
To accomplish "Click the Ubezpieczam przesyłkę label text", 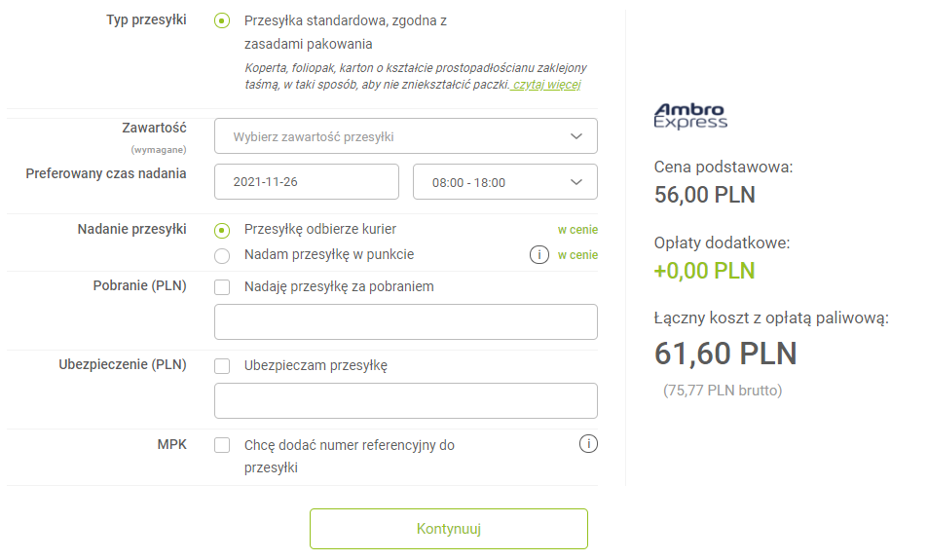I will [316, 366].
